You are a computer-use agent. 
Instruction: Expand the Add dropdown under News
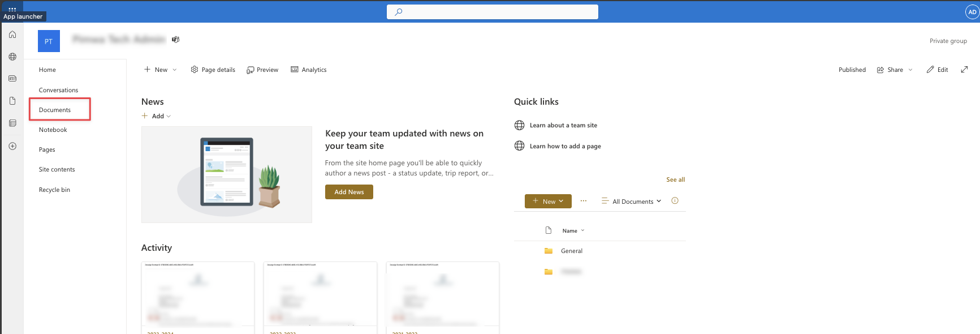pos(156,116)
